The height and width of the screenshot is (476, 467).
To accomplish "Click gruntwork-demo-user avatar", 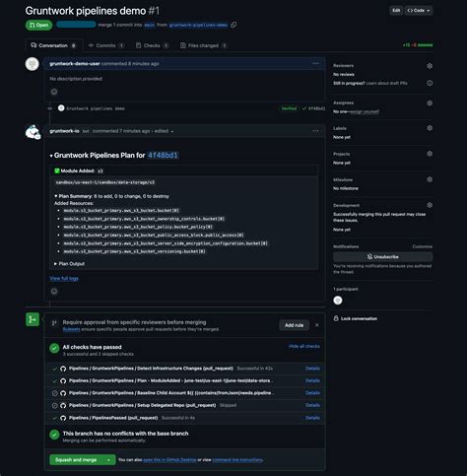I will (x=33, y=64).
